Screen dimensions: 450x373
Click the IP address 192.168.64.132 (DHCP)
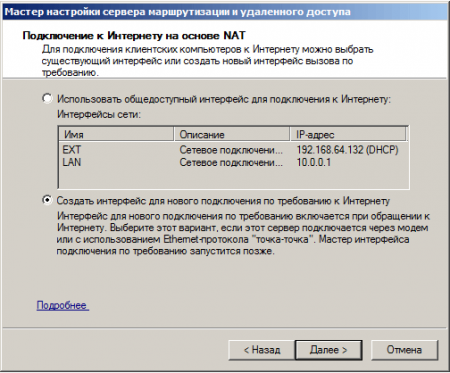click(347, 150)
